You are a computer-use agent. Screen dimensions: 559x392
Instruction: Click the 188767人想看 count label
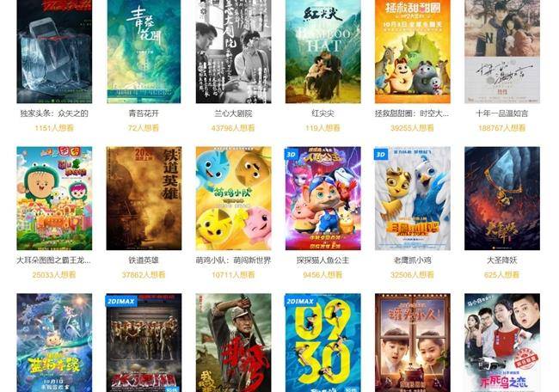(502, 127)
